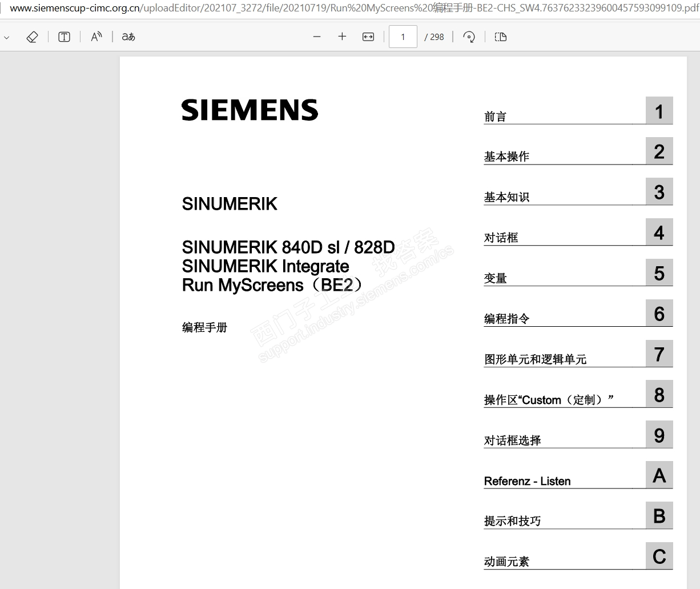Click the Run MyScreens (BE2) title line
700x589 pixels.
[x=272, y=285]
